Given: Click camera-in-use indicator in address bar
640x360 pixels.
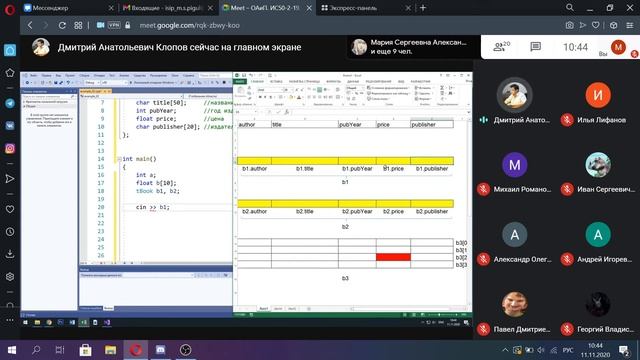Looking at the screenshot, I should (100, 25).
